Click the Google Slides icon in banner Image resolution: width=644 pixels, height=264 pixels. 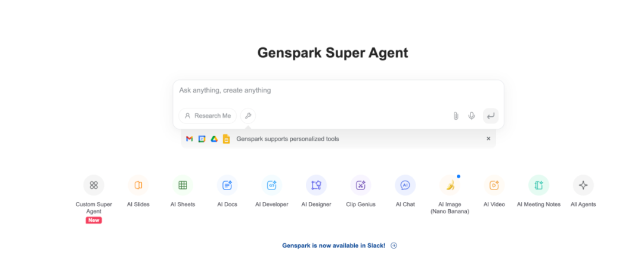(x=226, y=139)
